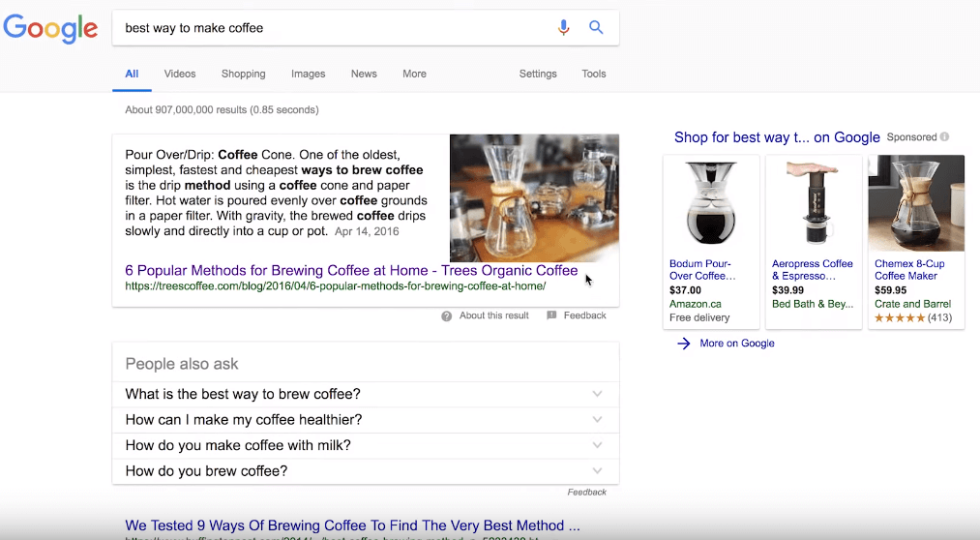980x540 pixels.
Task: Click the Crate and Barrel seller name
Action: (x=912, y=304)
